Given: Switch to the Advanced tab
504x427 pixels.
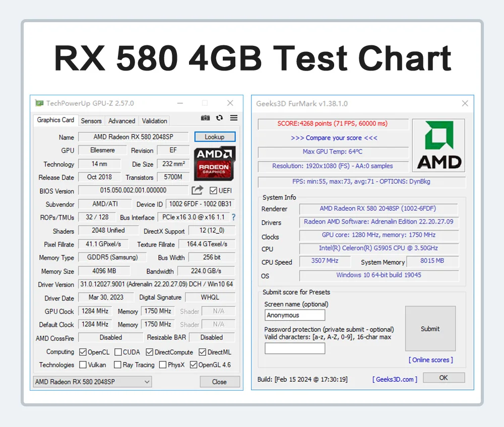Looking at the screenshot, I should pyautogui.click(x=121, y=121).
